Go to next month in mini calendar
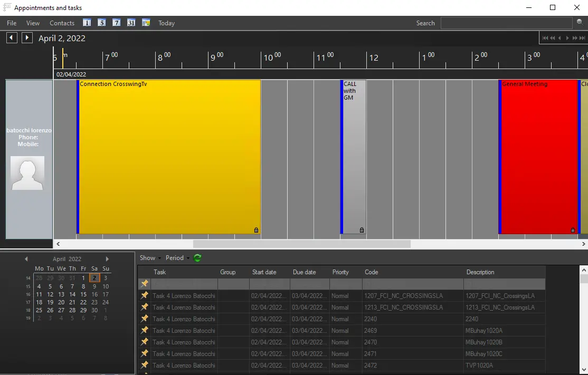The height and width of the screenshot is (375, 588). click(x=107, y=259)
